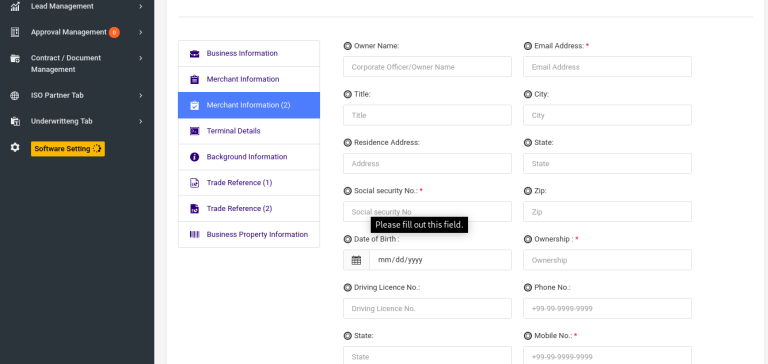Viewport: 768px width, 364px height.
Task: Expand Underwritteng Tab chevron
Action: pyautogui.click(x=141, y=121)
